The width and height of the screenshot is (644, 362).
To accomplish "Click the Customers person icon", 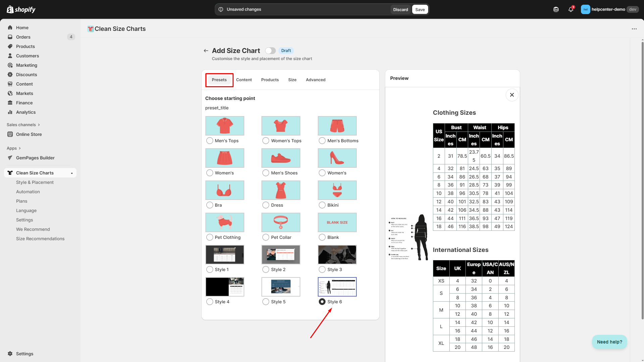I will coord(10,56).
